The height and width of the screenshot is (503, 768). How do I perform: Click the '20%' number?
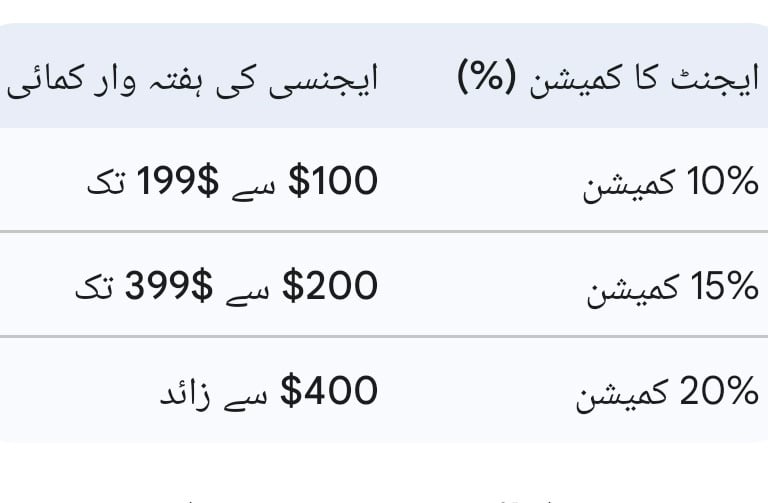tap(720, 393)
